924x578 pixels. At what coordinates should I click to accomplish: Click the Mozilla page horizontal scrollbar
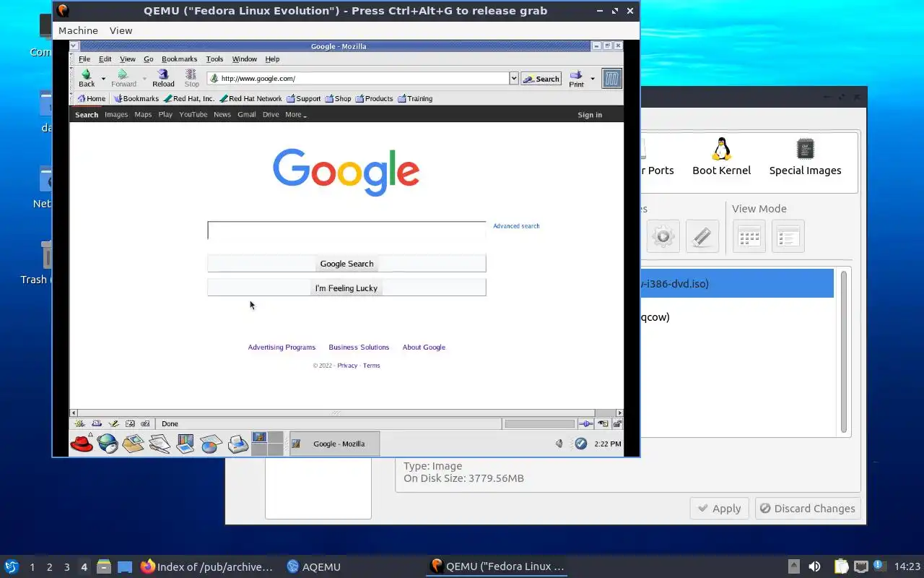(346, 413)
